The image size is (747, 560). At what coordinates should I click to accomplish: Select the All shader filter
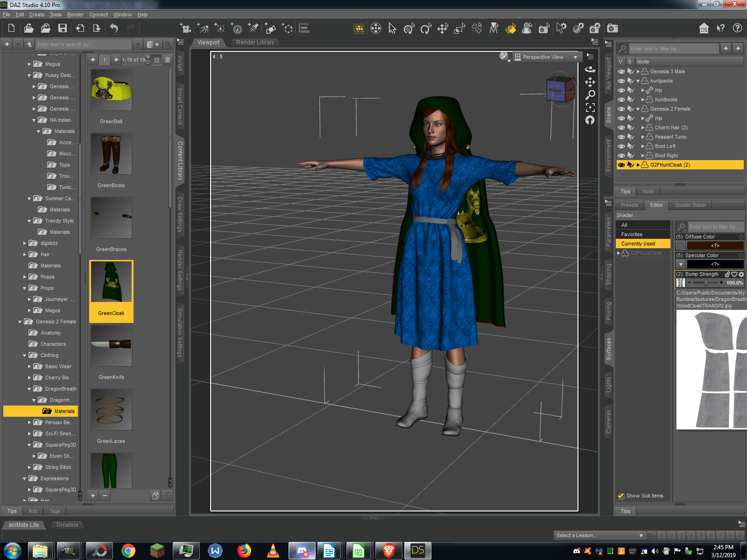(643, 225)
